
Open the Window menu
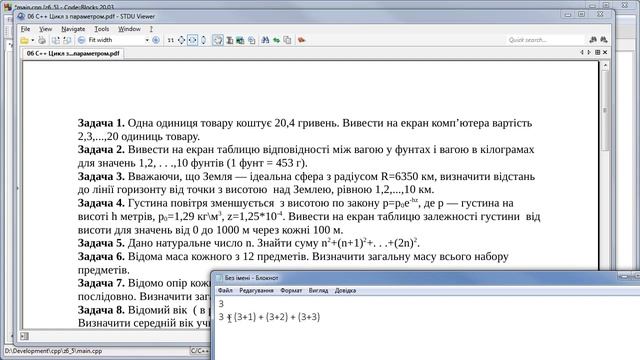129,29
